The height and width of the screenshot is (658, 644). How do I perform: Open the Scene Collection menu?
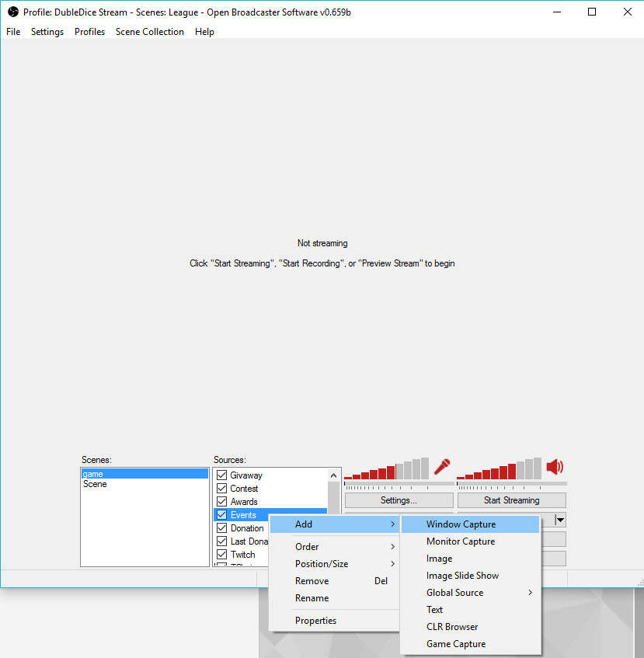[150, 32]
